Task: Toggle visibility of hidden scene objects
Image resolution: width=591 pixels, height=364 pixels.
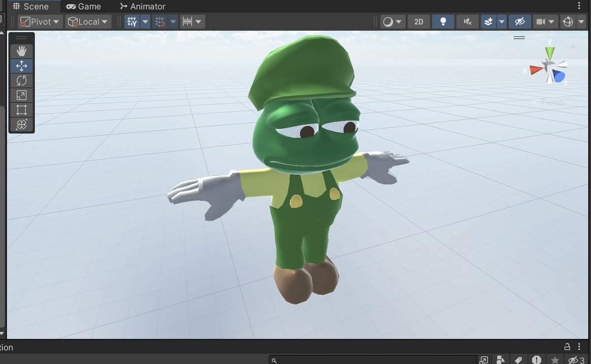Action: pyautogui.click(x=520, y=21)
